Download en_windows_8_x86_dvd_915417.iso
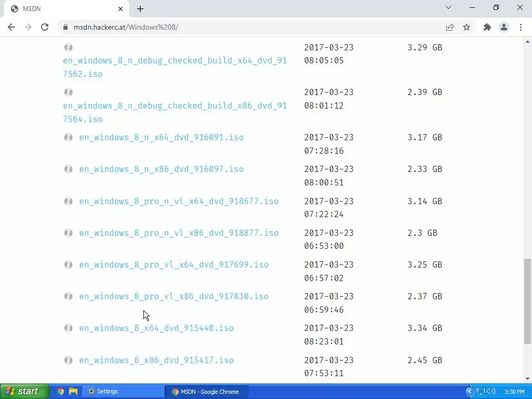532x399 pixels. coord(156,361)
